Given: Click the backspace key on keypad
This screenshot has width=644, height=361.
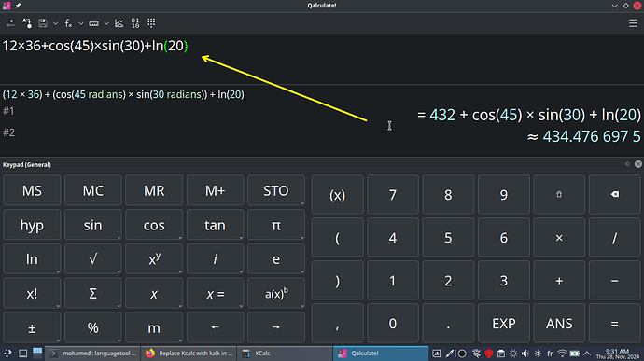Looking at the screenshot, I should pyautogui.click(x=614, y=194).
